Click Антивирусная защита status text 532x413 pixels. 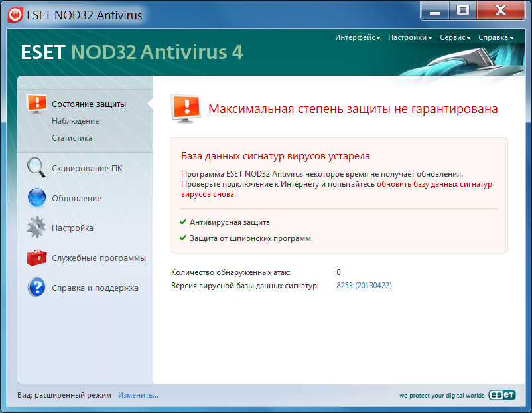(230, 222)
